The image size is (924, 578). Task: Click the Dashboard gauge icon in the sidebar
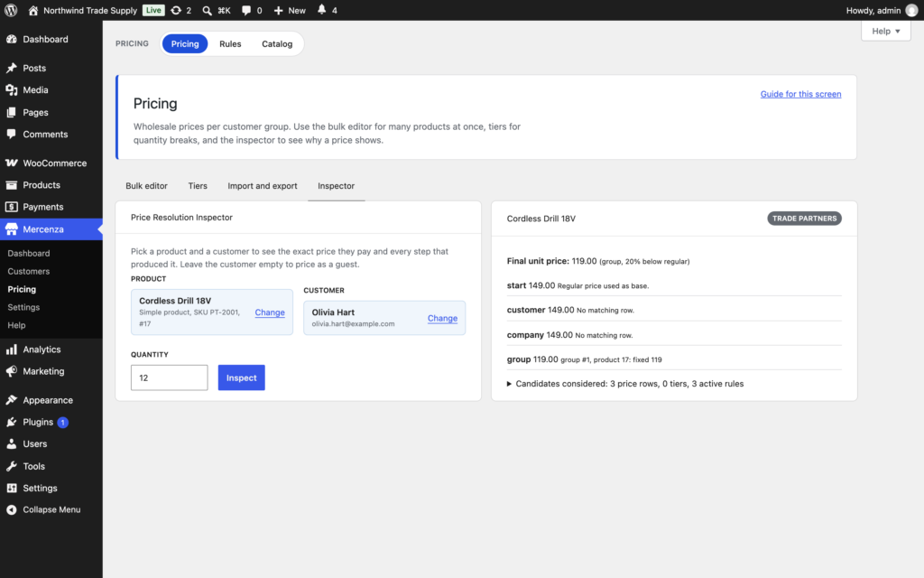tap(11, 39)
